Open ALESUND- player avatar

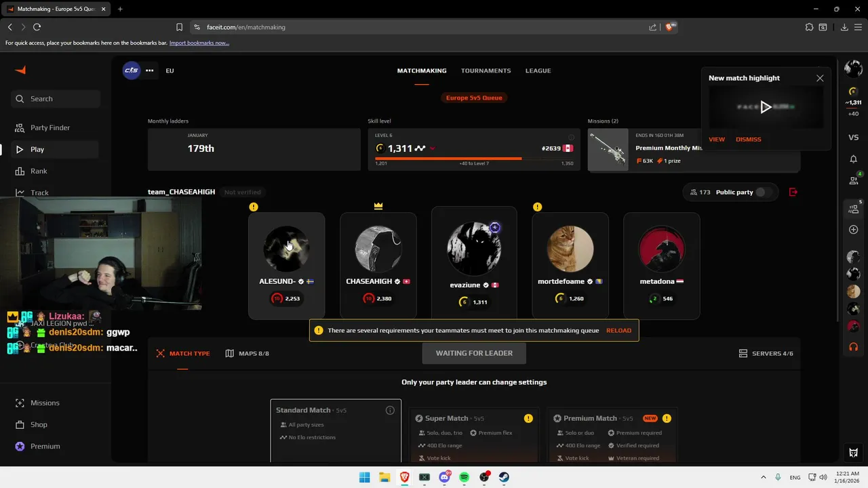tap(286, 248)
